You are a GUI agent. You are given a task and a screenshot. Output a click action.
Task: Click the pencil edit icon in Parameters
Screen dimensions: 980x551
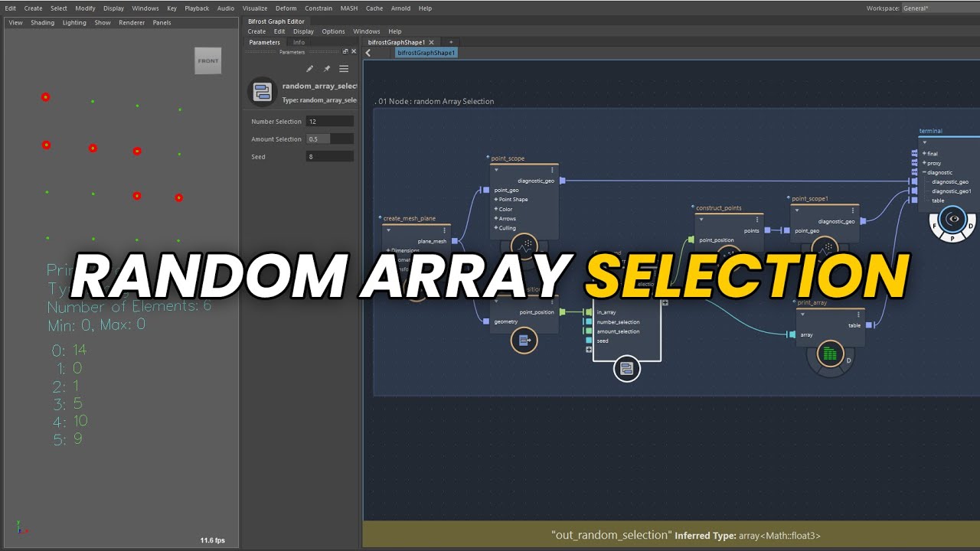(x=310, y=69)
